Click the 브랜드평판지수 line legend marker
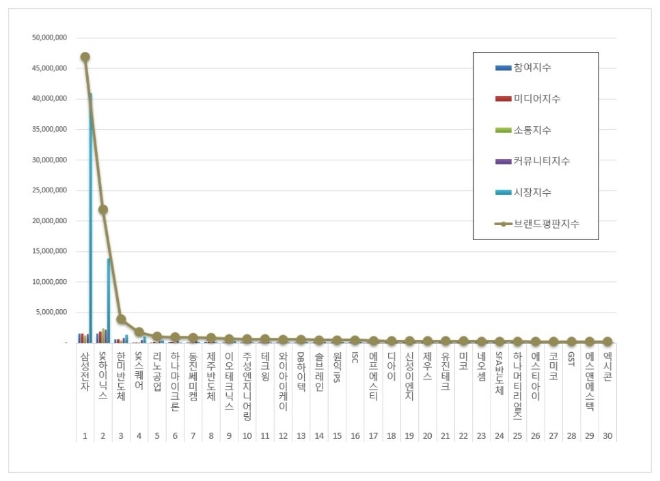 [503, 223]
